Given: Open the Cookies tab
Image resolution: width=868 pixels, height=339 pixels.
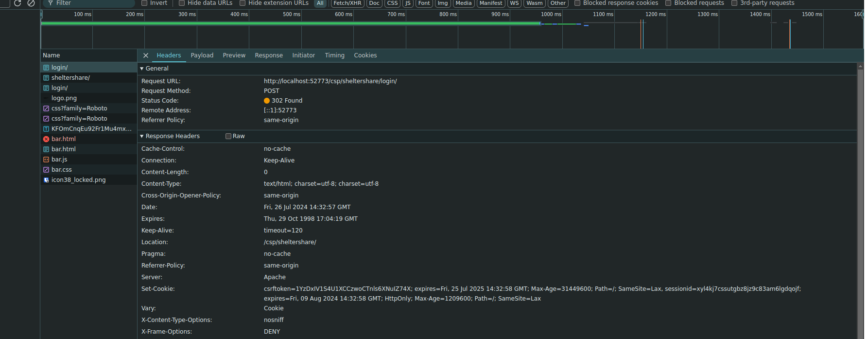Looking at the screenshot, I should 365,55.
